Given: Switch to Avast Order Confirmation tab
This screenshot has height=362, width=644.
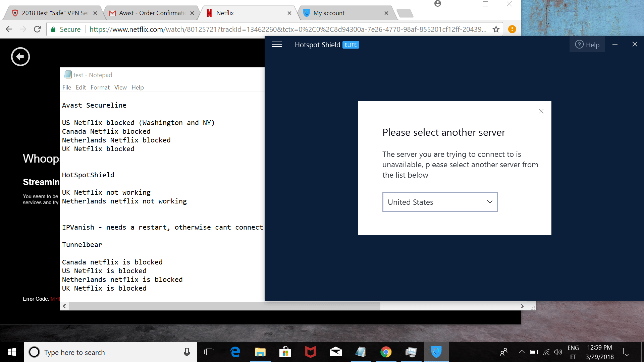Looking at the screenshot, I should tap(152, 13).
